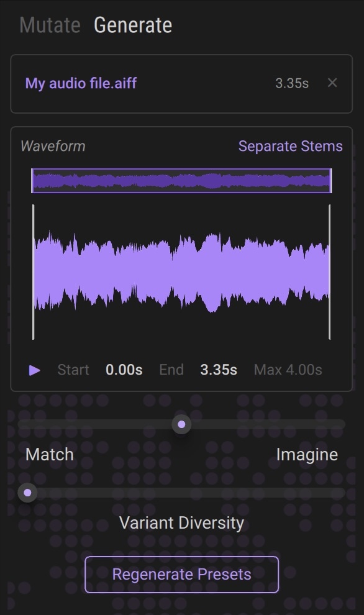364x615 pixels.
Task: Click the Variant Diversity slider handle
Action: (x=27, y=493)
